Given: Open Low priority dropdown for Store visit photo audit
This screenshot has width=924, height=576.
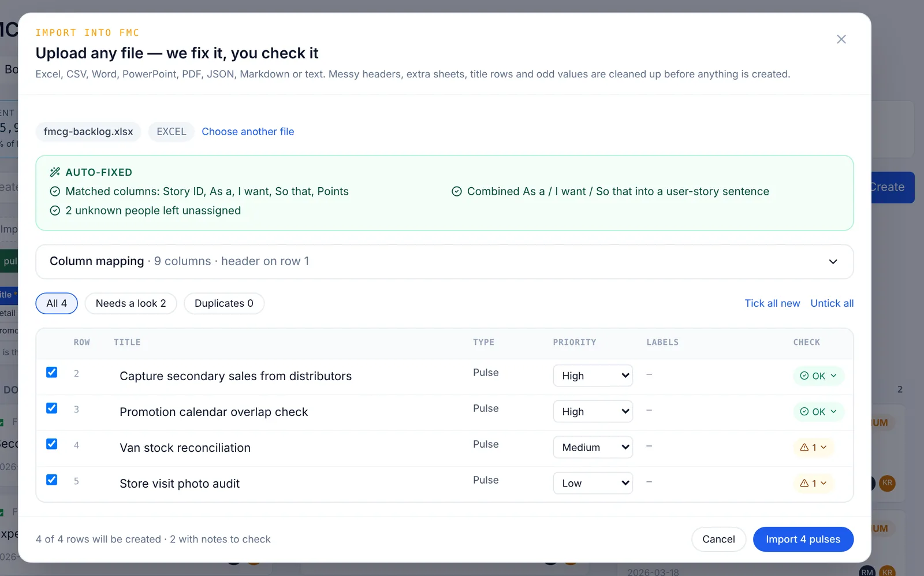Looking at the screenshot, I should 593,483.
